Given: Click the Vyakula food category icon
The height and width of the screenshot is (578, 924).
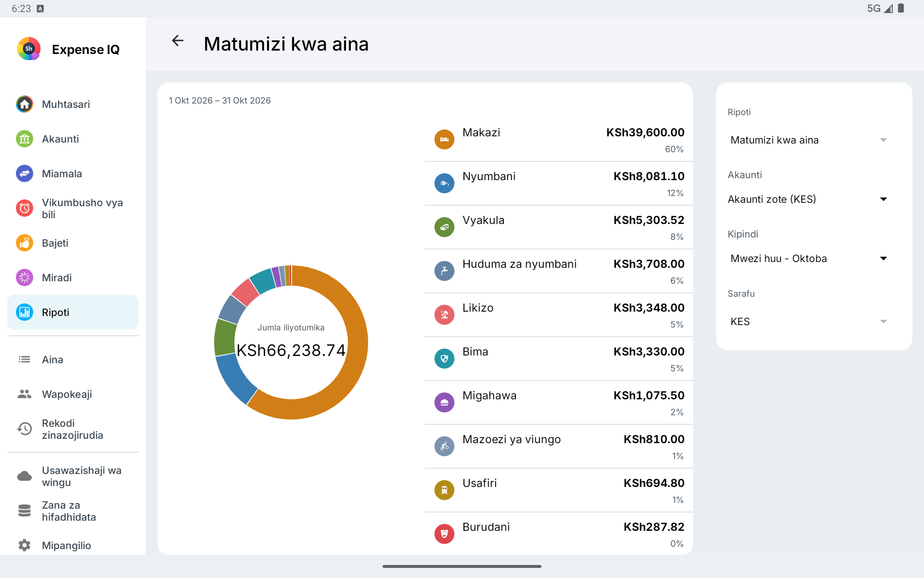Looking at the screenshot, I should pos(444,227).
